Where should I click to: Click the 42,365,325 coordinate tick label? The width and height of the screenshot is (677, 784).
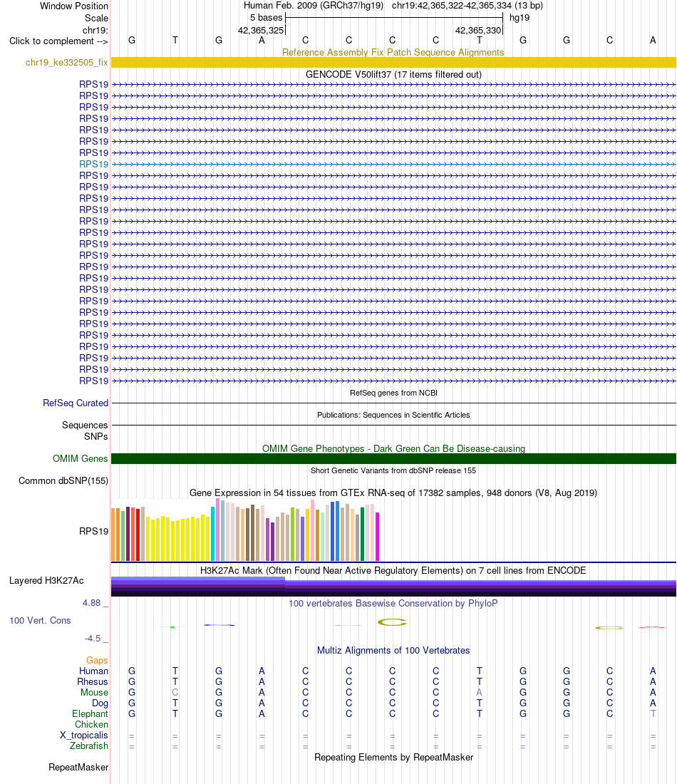[x=261, y=30]
